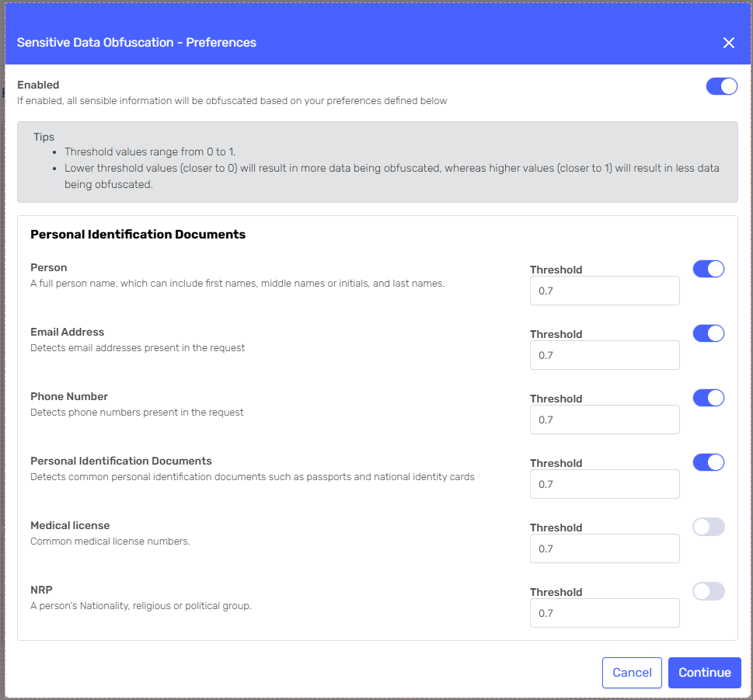
Task: Click the Continue button
Action: point(704,673)
